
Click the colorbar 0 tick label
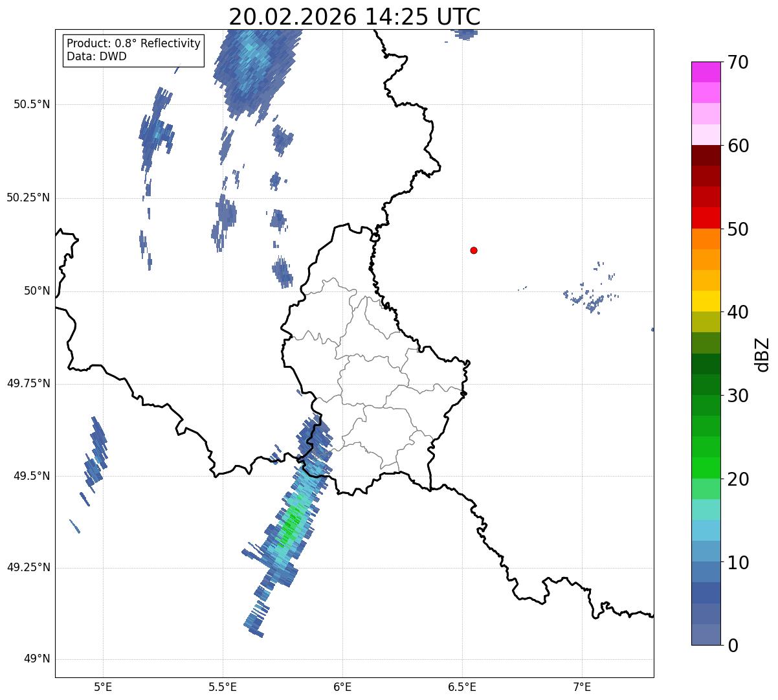[x=733, y=646]
